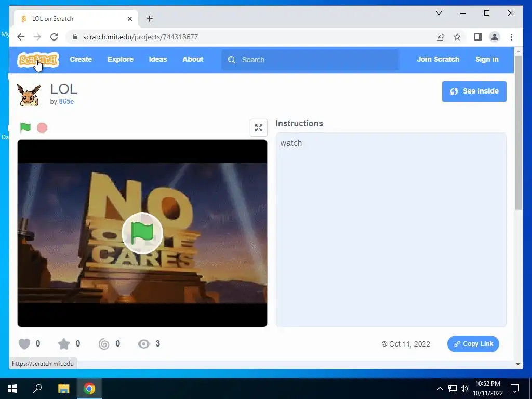The height and width of the screenshot is (399, 532).
Task: Click the Copy Link button
Action: 473,344
